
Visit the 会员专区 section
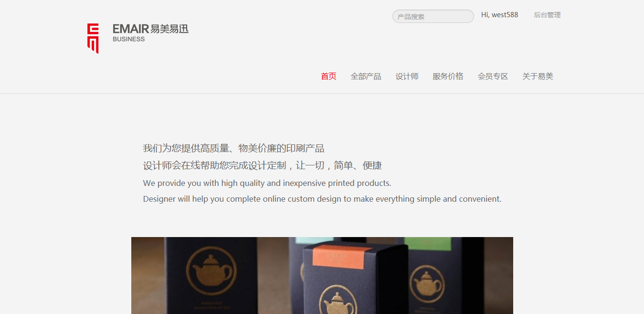pyautogui.click(x=493, y=76)
